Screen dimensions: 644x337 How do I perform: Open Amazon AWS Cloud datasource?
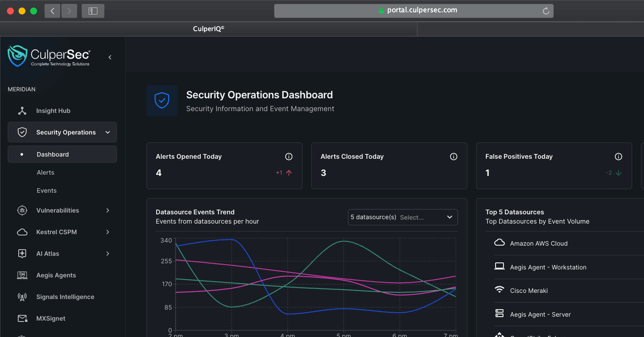539,244
